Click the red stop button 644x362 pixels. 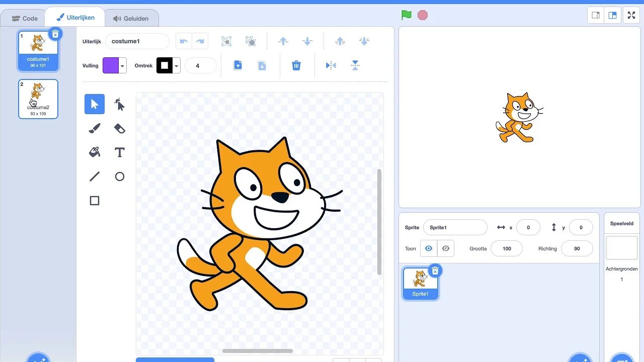coord(423,15)
